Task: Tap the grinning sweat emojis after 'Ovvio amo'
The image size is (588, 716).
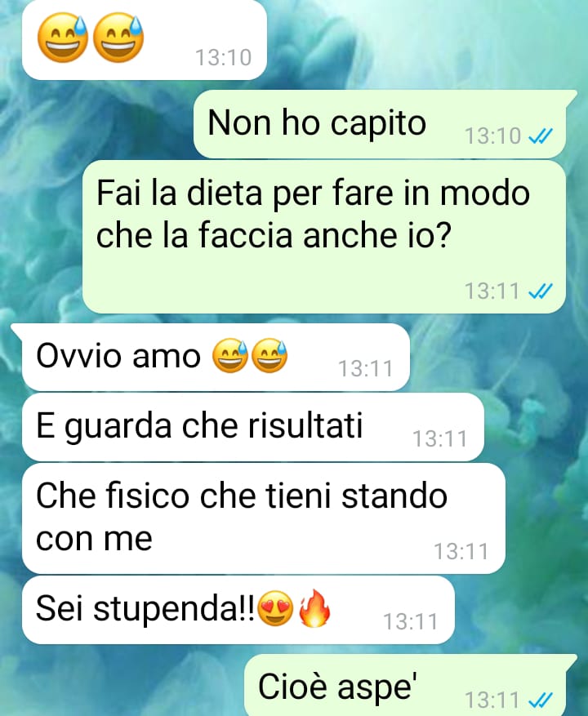Action: [250, 356]
